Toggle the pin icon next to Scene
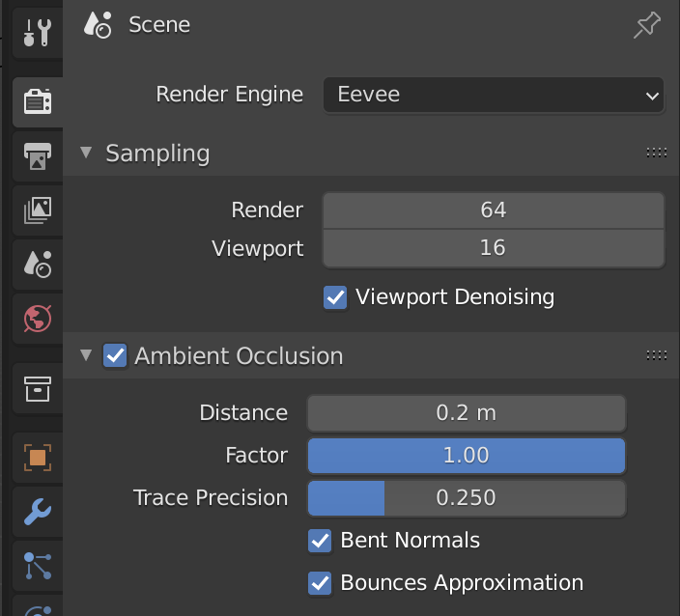The image size is (680, 616). coord(647,25)
